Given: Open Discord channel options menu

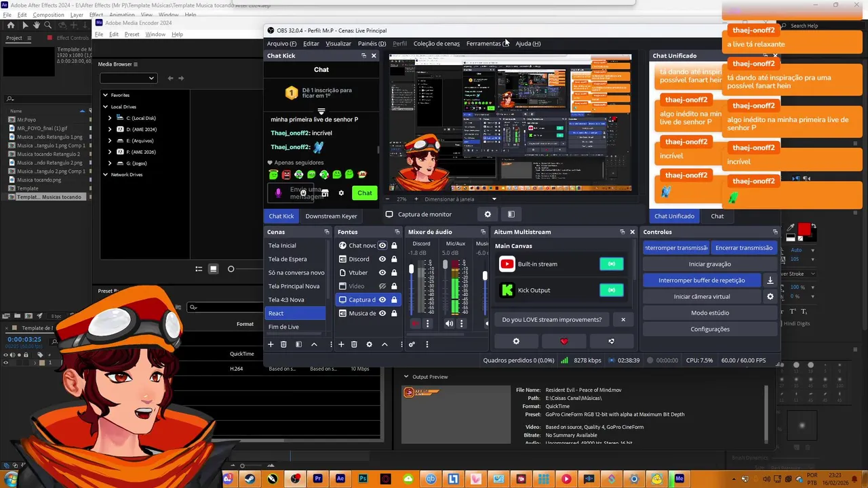Looking at the screenshot, I should [x=427, y=324].
